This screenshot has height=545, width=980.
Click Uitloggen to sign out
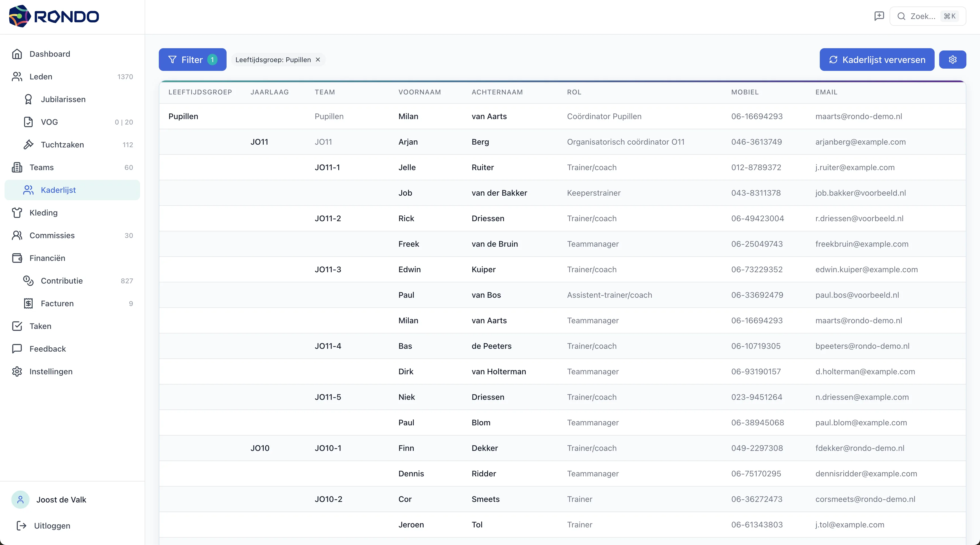point(52,526)
